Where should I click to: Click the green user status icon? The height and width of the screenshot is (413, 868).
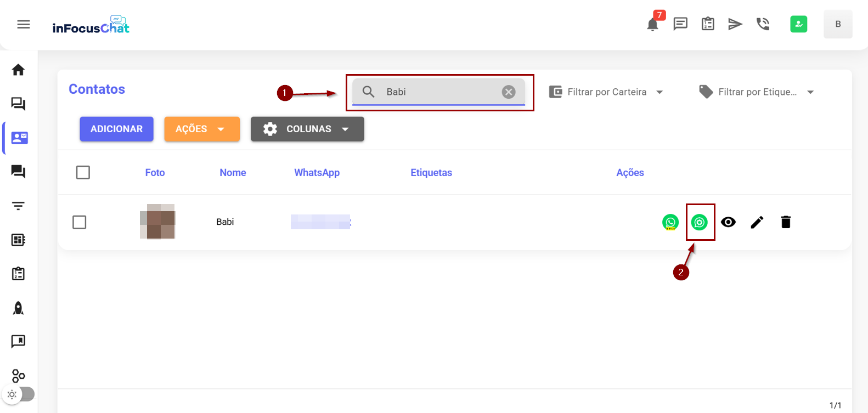tap(798, 24)
